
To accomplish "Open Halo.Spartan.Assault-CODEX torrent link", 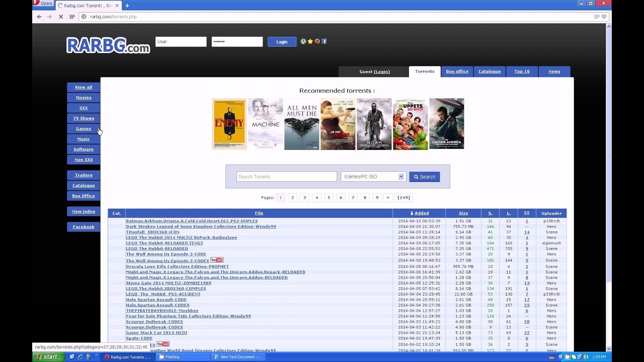I will click(x=157, y=305).
